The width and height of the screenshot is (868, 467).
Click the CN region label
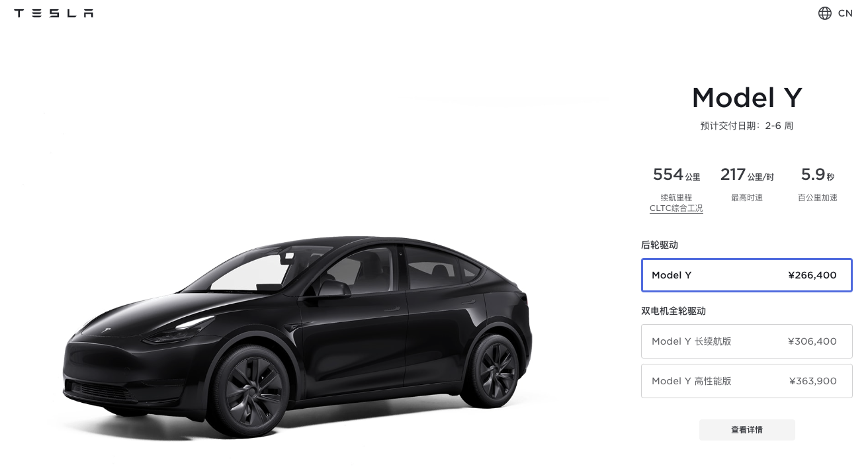(x=845, y=13)
